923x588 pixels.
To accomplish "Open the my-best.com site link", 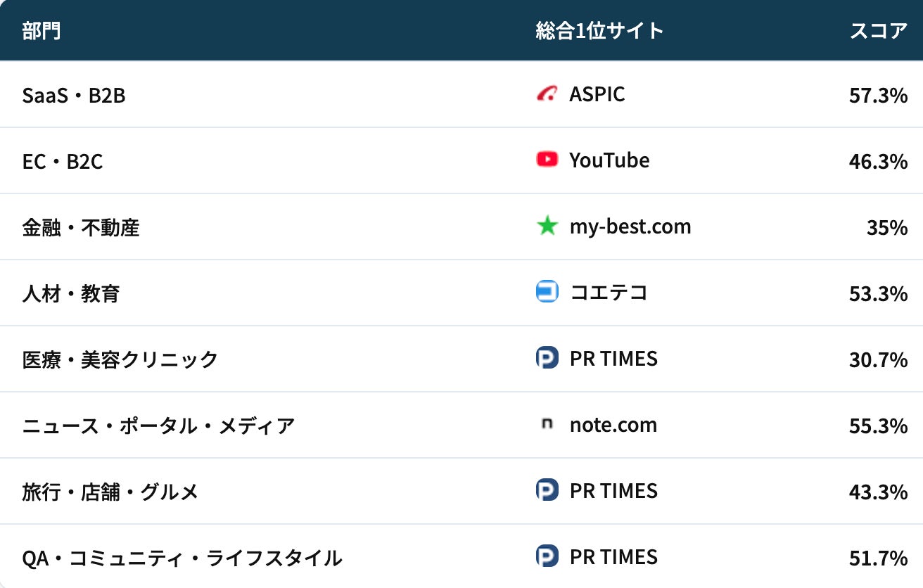I will (x=630, y=226).
